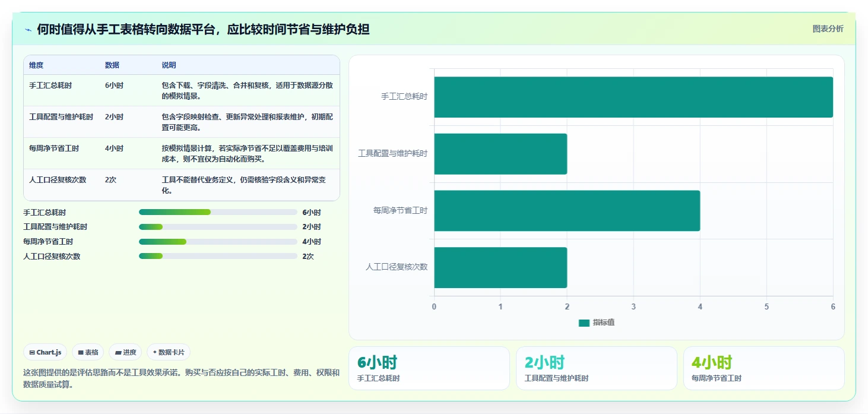Click the x-axis tick label 0
The width and height of the screenshot is (868, 414).
click(x=434, y=307)
